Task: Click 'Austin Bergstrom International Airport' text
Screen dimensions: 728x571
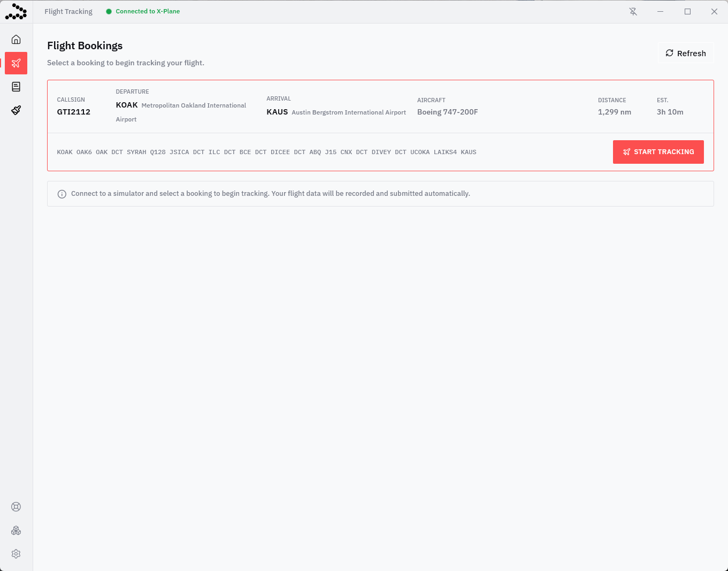Action: click(x=349, y=112)
